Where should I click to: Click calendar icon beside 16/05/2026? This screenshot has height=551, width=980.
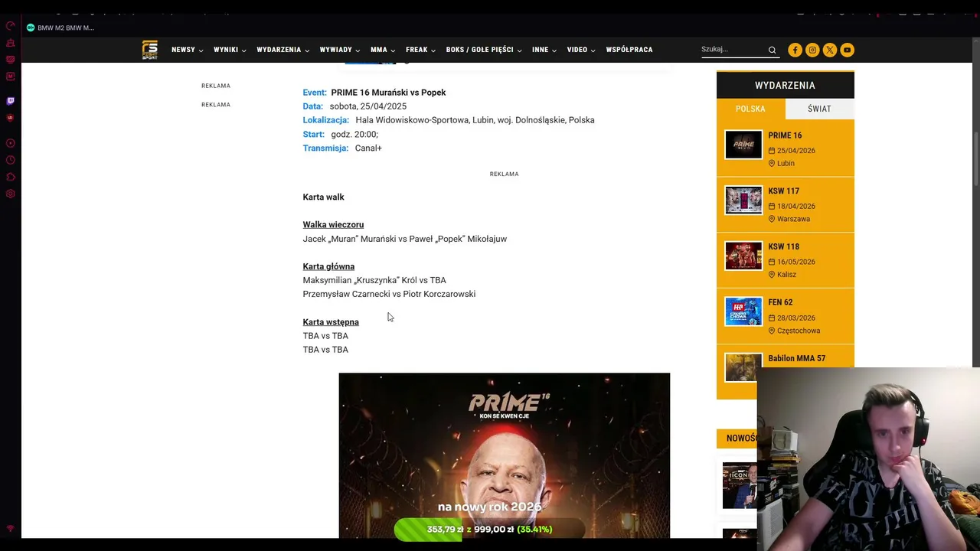772,262
